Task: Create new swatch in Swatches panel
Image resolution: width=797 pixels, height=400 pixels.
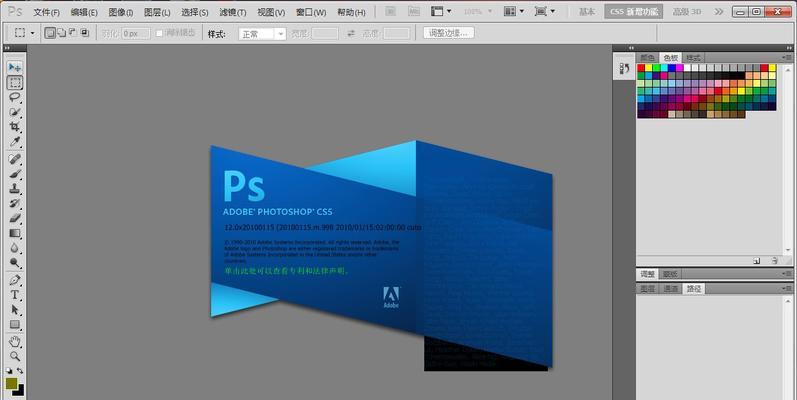Action: tap(757, 261)
